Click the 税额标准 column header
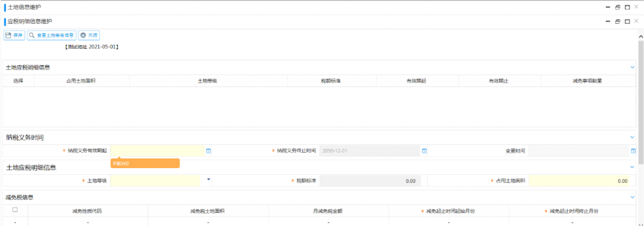Viewport: 644px width, 226px height. tap(332, 81)
